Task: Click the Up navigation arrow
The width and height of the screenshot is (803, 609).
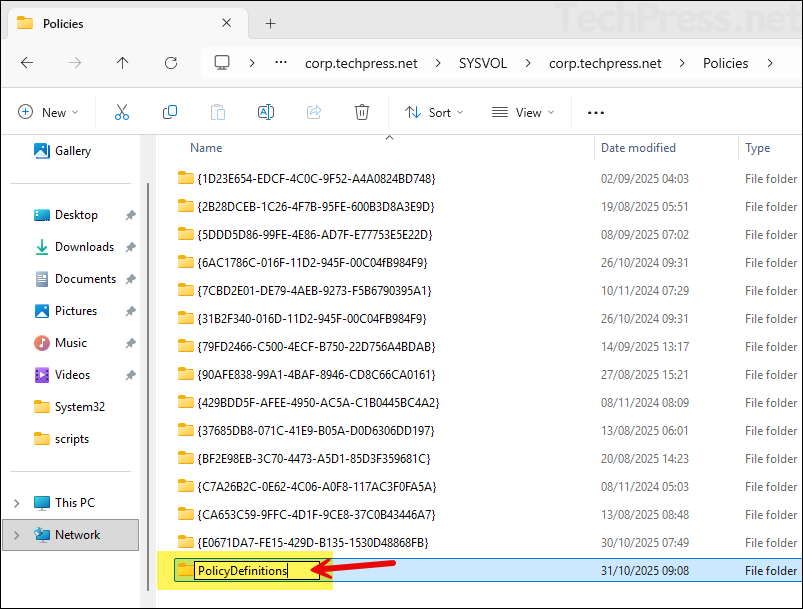Action: [x=122, y=63]
